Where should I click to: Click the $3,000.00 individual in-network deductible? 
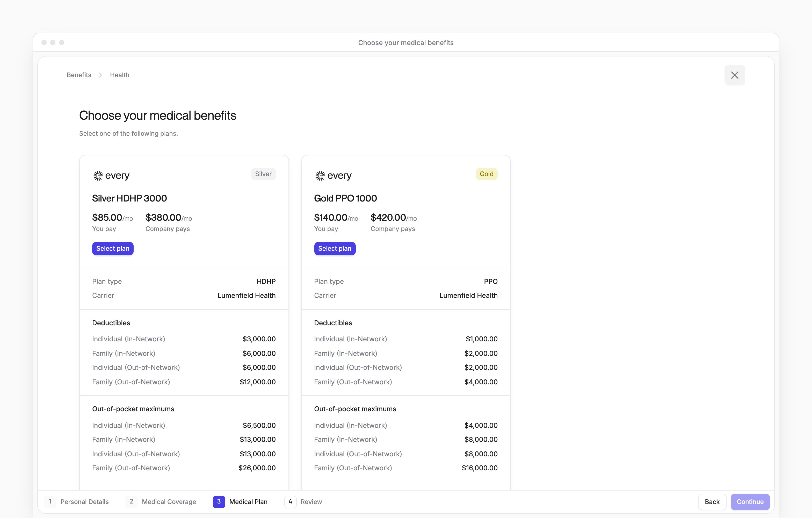click(259, 339)
